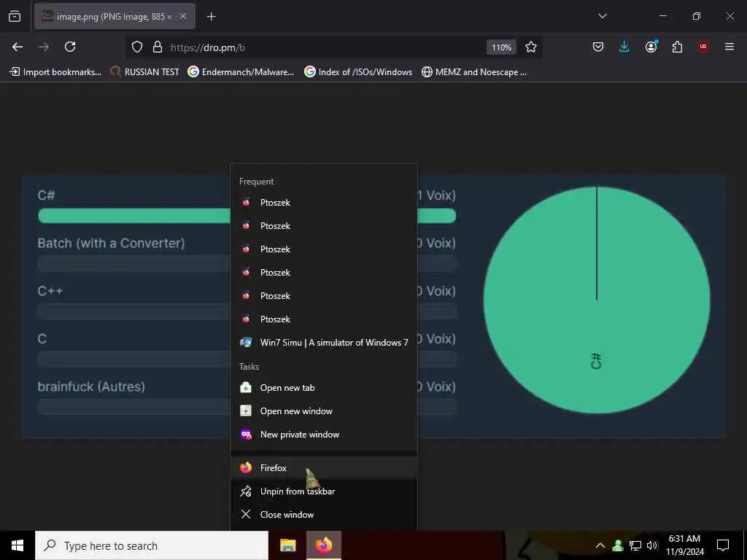Open the clock showing 6:31 AM

pyautogui.click(x=684, y=545)
